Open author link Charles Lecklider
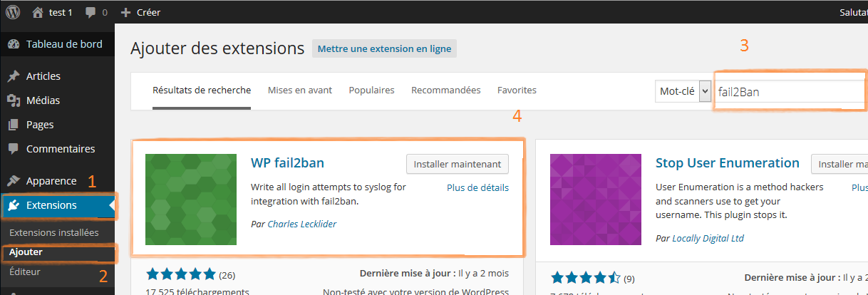 click(x=302, y=224)
